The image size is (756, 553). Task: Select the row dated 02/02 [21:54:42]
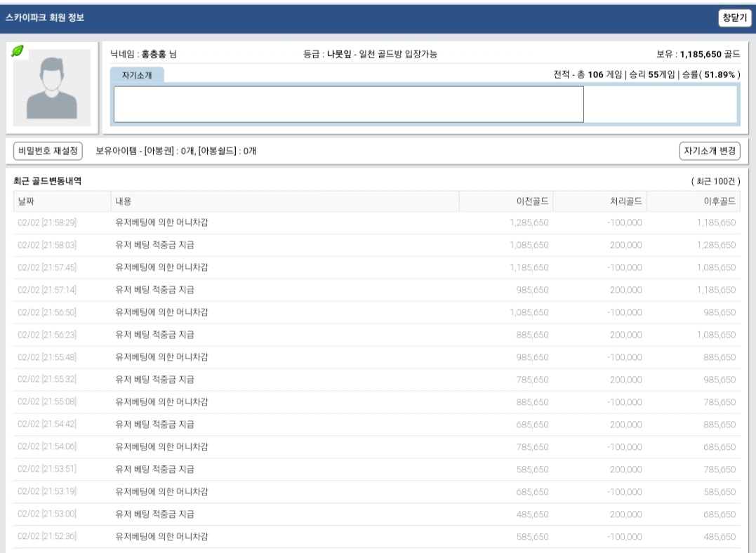click(376, 425)
